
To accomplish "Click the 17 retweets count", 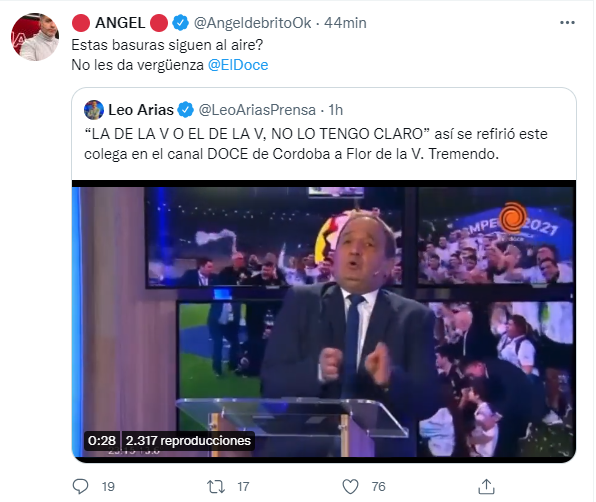I will pos(243,486).
